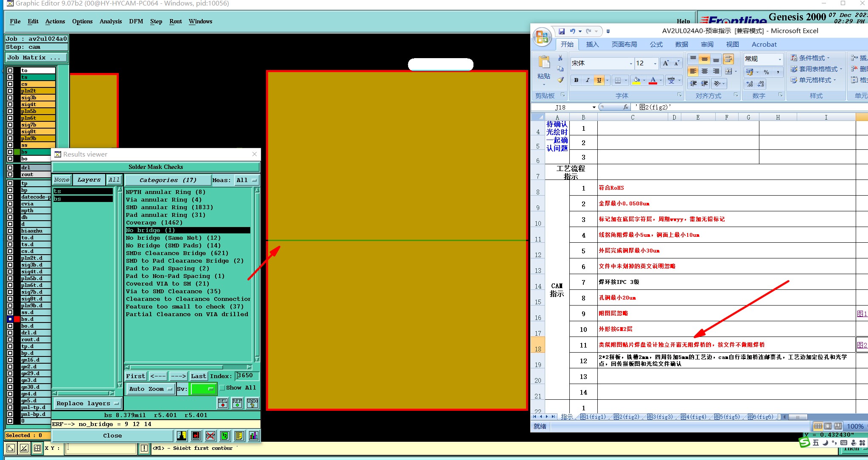Open the number format dropdown showing 常规
The image size is (868, 460).
point(780,59)
